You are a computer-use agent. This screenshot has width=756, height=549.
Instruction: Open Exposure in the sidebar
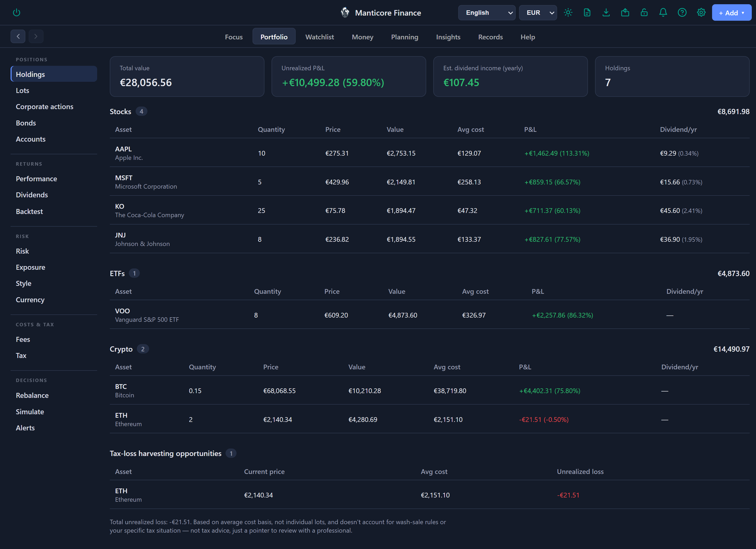54,267
